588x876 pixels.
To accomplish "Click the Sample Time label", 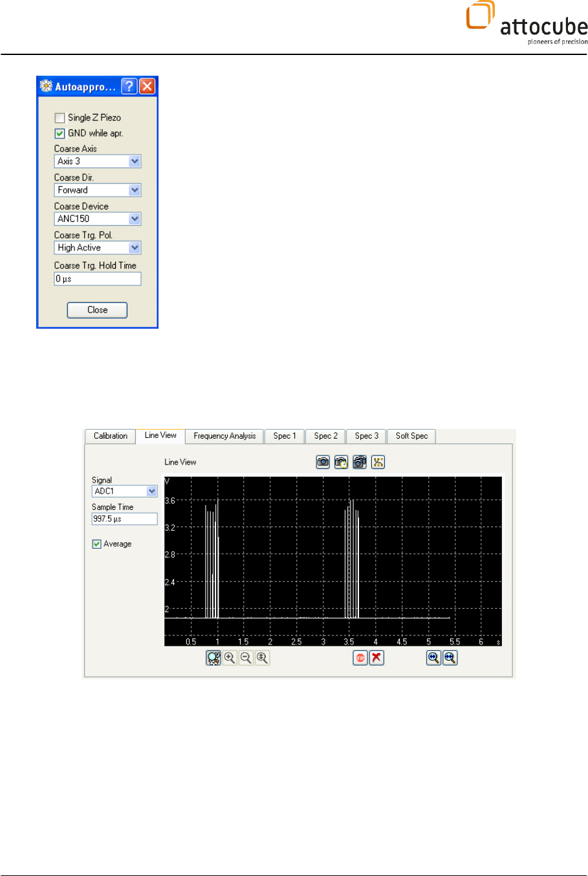I will pos(113,507).
